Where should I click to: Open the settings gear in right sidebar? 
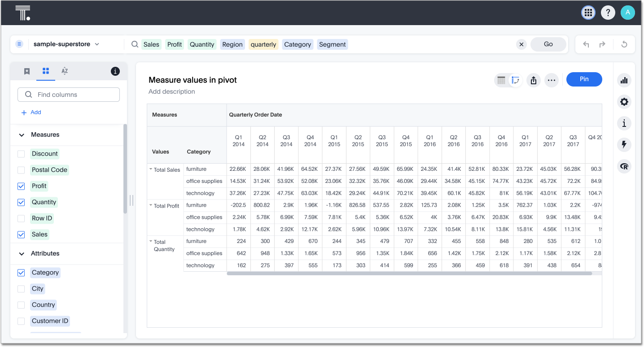tap(624, 102)
